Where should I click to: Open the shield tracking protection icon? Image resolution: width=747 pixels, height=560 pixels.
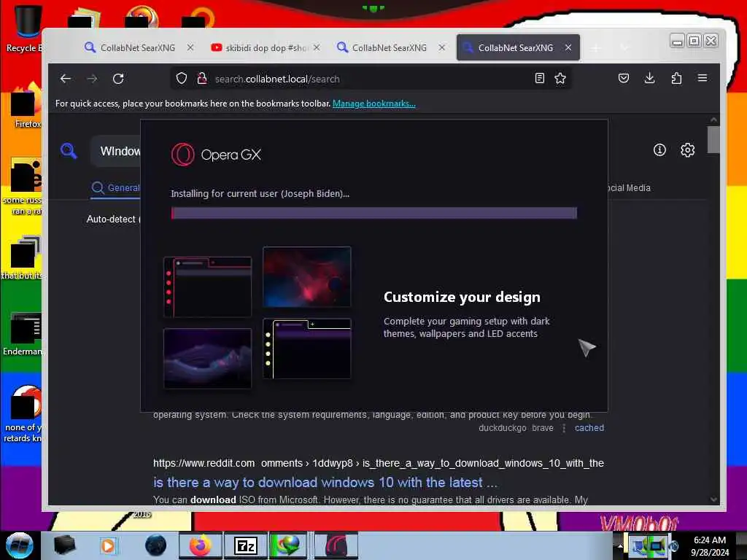(x=182, y=79)
